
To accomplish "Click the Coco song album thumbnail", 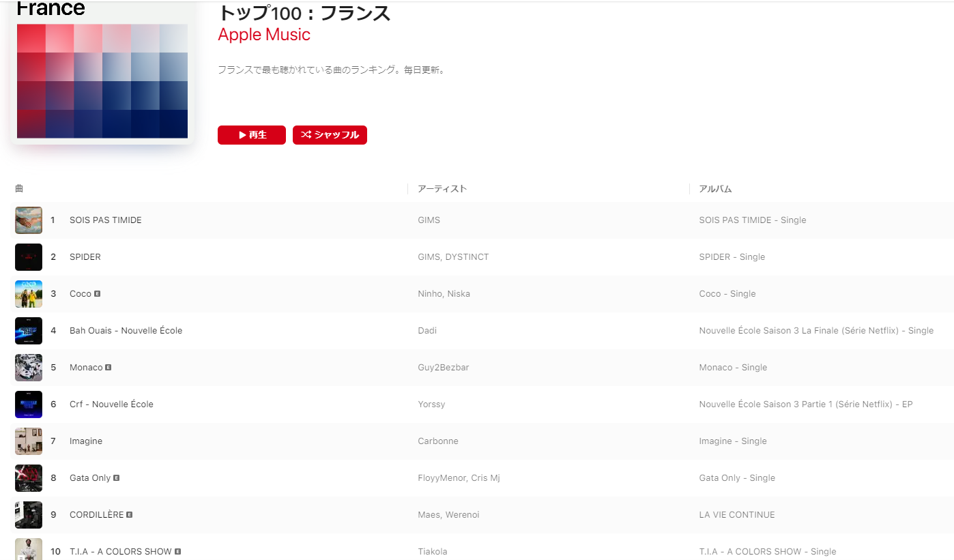I will coord(29,294).
